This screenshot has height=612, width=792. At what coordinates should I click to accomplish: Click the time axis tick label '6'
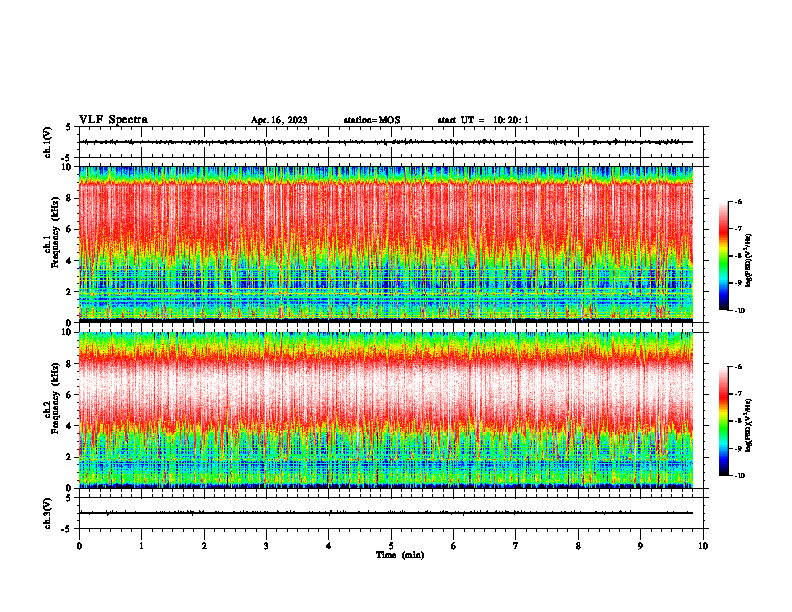454,546
